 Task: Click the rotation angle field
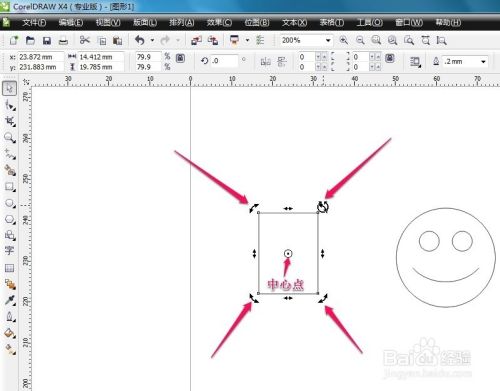tap(225, 61)
